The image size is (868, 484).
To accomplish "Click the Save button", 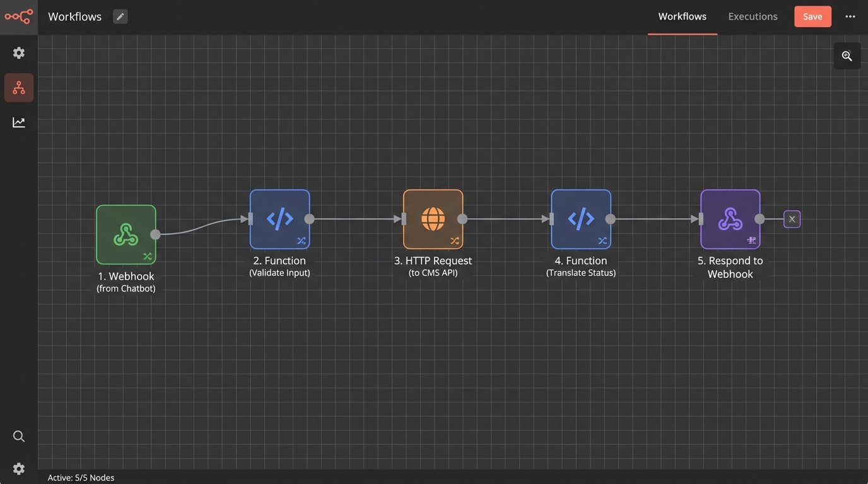I will pyautogui.click(x=812, y=17).
